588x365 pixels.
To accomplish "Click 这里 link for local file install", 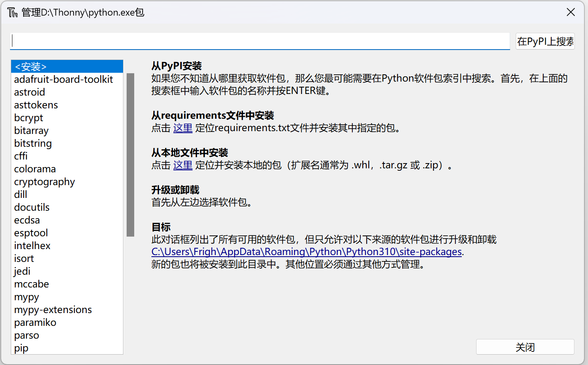I will pyautogui.click(x=183, y=165).
